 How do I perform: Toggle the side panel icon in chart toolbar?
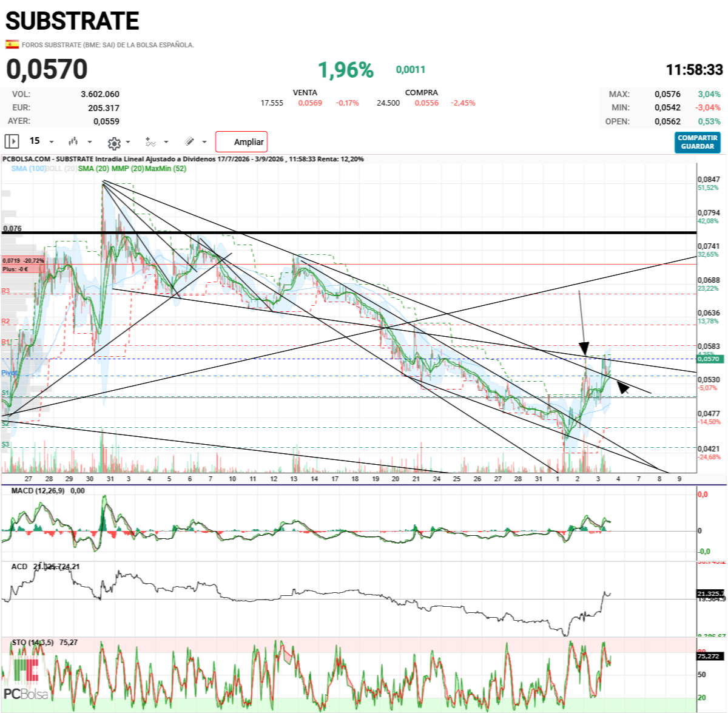(12, 141)
